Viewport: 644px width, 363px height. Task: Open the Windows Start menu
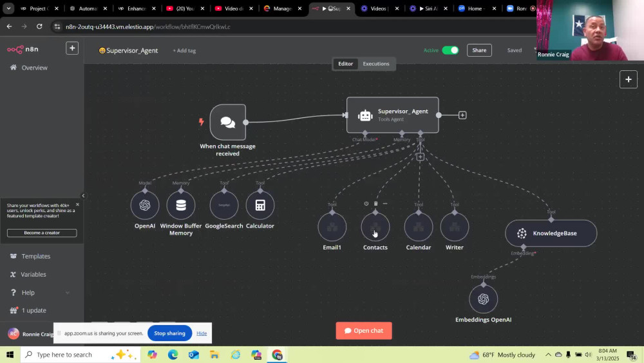tap(10, 355)
